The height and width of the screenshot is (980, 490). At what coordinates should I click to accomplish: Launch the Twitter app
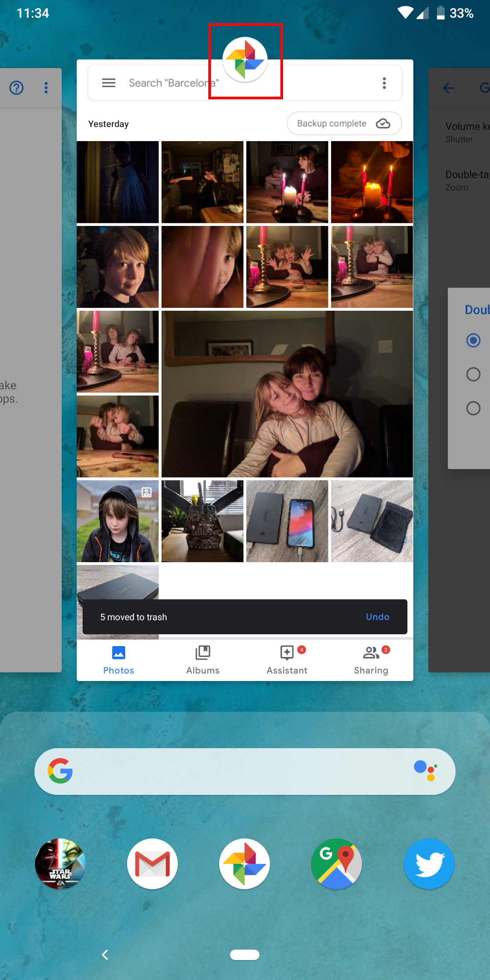pyautogui.click(x=429, y=863)
